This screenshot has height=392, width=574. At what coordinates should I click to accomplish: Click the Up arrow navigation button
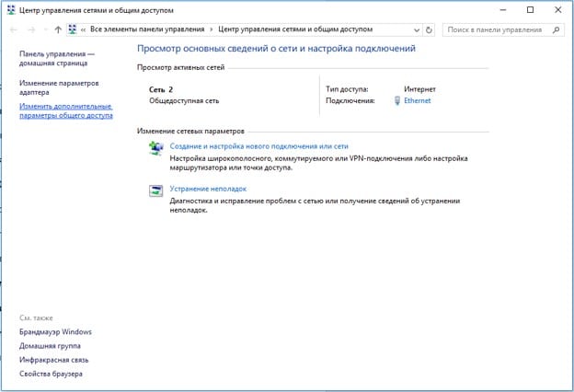[59, 29]
